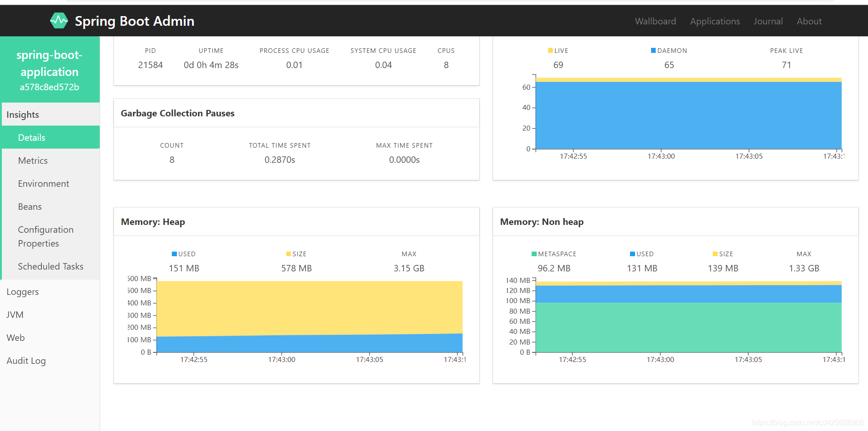
Task: Click the 17:42:55 tick on non heap chart axis
Action: tap(573, 359)
